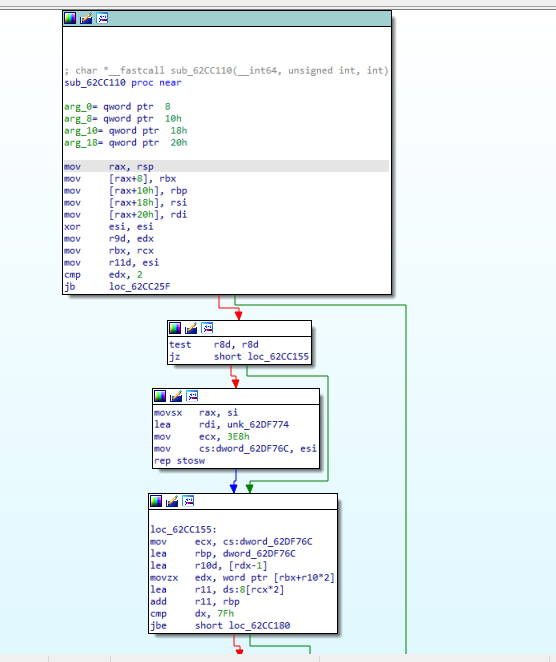Viewport: 556px width, 662px height.
Task: Click edit icon on the loc_62CC155 block
Action: point(172,501)
